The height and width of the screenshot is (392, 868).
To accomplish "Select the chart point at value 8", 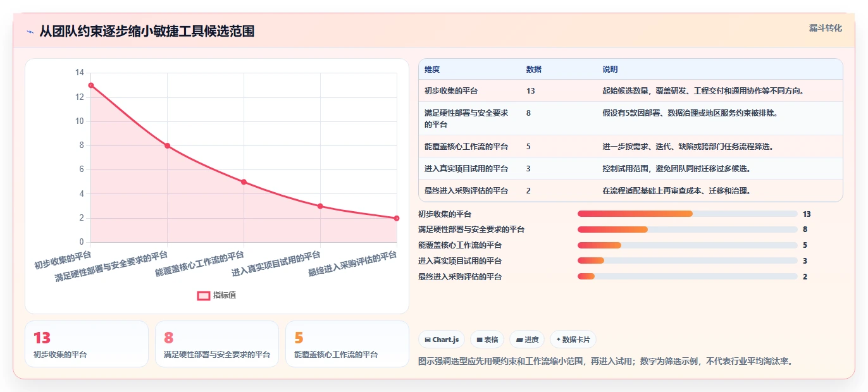I will point(168,145).
